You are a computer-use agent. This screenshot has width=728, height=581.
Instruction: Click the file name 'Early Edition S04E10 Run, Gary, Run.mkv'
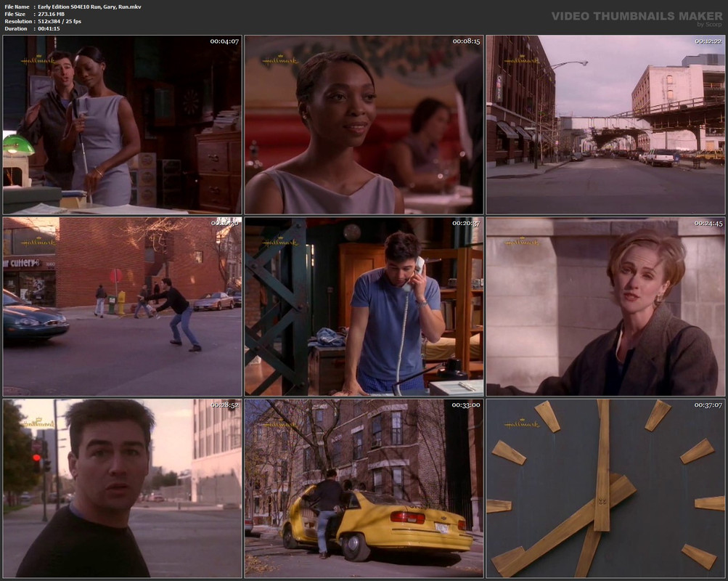point(89,7)
